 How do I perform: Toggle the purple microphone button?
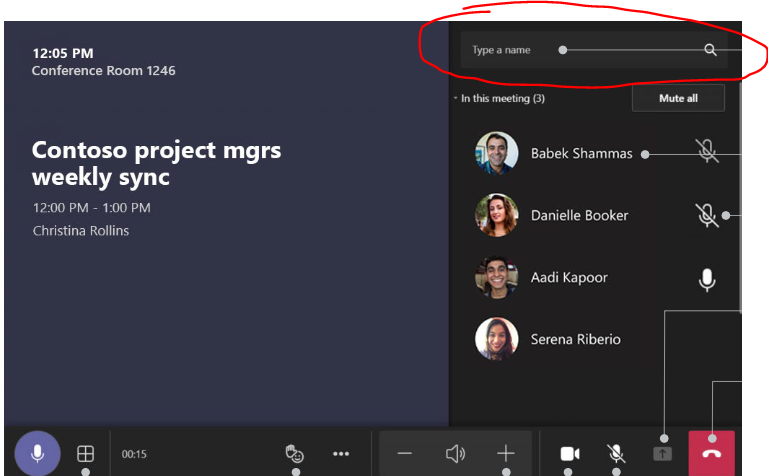pyautogui.click(x=37, y=453)
